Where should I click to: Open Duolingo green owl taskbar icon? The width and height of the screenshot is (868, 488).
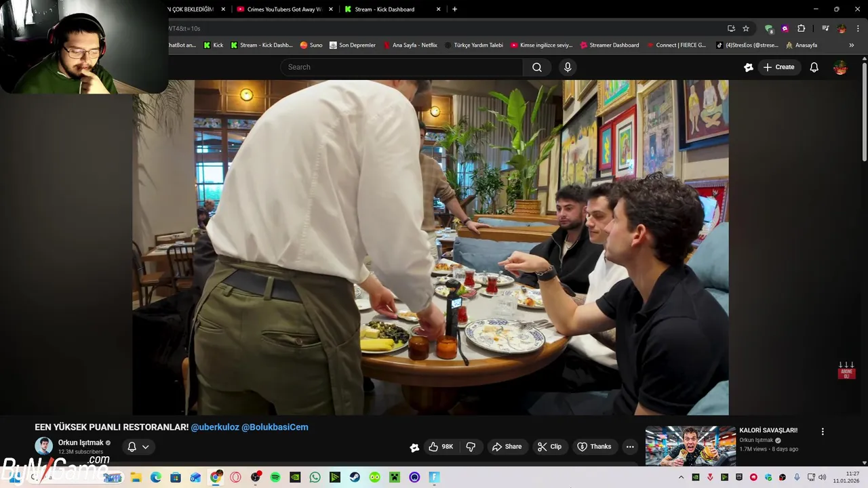[374, 477]
